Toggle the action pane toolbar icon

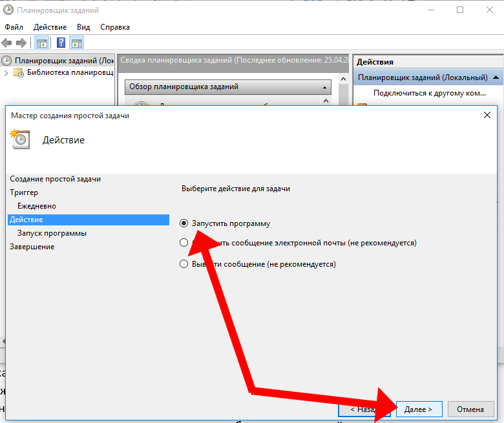(x=77, y=43)
